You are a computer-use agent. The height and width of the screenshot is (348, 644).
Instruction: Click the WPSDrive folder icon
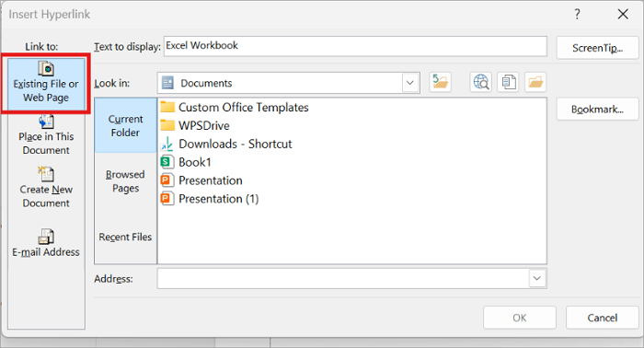167,125
